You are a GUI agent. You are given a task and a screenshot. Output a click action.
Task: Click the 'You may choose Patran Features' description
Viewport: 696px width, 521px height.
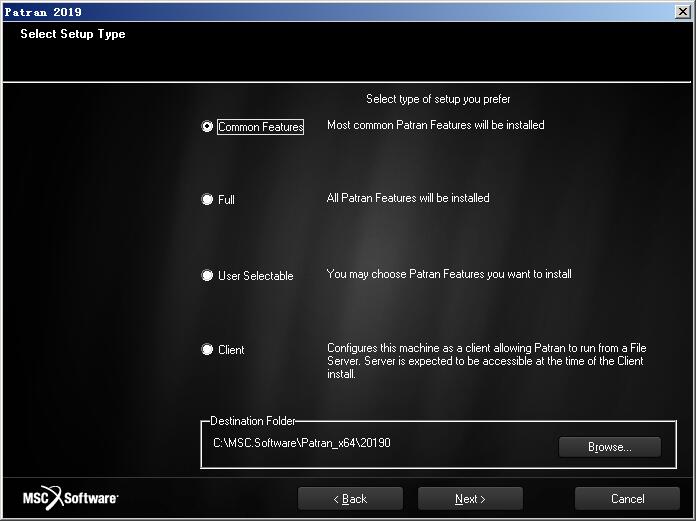[x=449, y=274]
